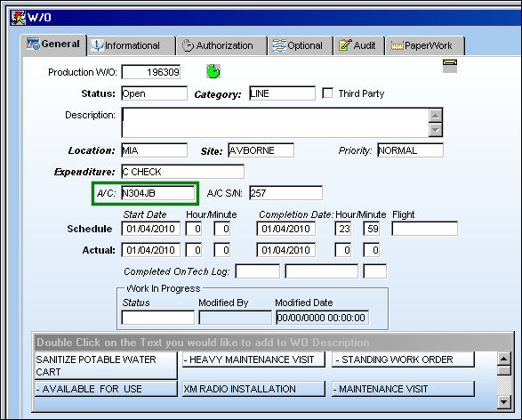This screenshot has width=522, height=420.
Task: Click the Location field showing MIA
Action: pos(154,150)
